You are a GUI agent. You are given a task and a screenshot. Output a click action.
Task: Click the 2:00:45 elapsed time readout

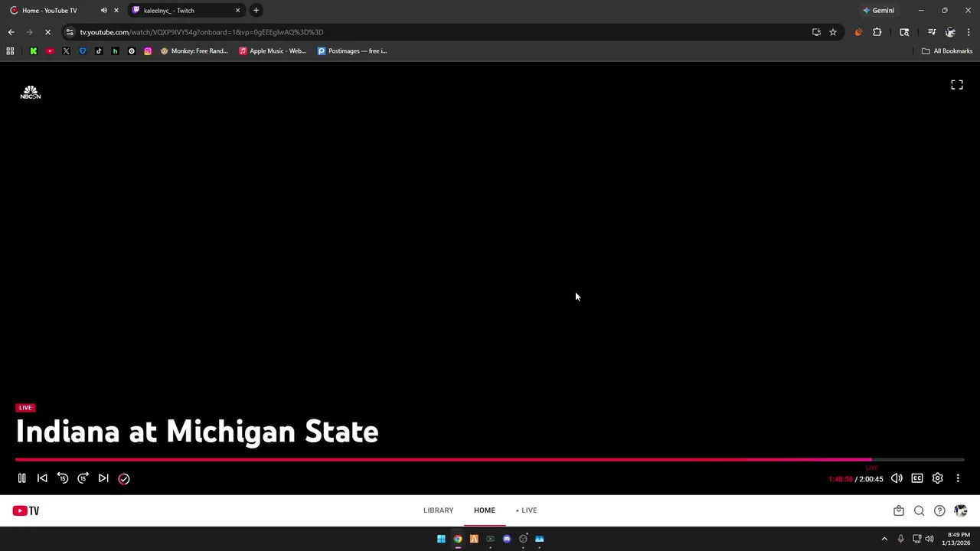[x=871, y=479]
